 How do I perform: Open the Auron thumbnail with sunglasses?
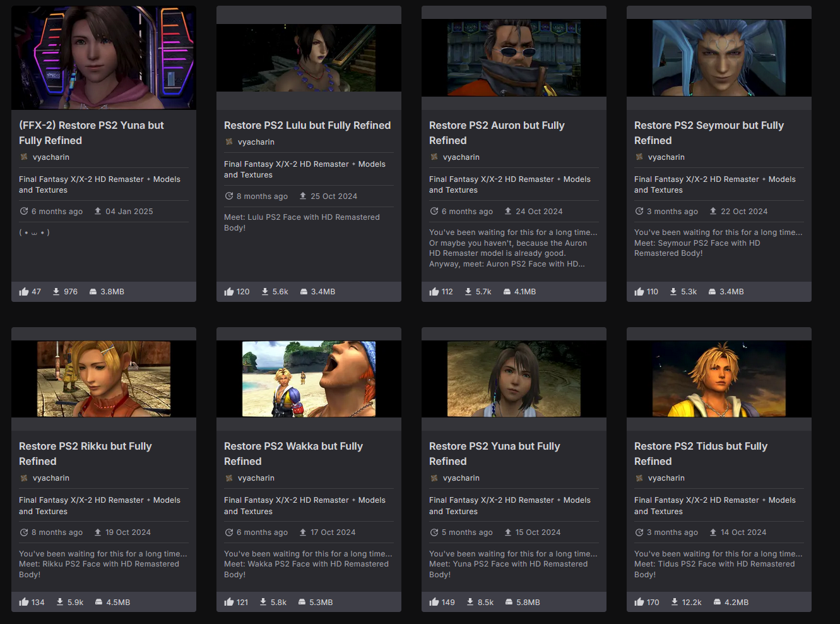(514, 58)
